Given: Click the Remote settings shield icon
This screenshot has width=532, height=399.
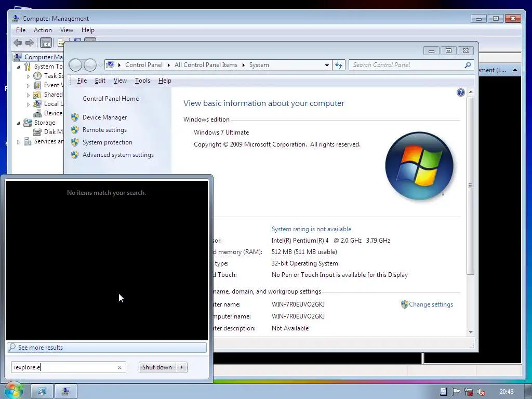Looking at the screenshot, I should (75, 130).
